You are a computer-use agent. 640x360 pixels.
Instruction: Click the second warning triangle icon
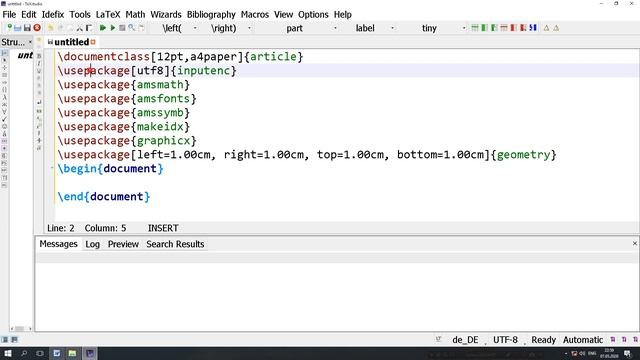tap(556, 28)
